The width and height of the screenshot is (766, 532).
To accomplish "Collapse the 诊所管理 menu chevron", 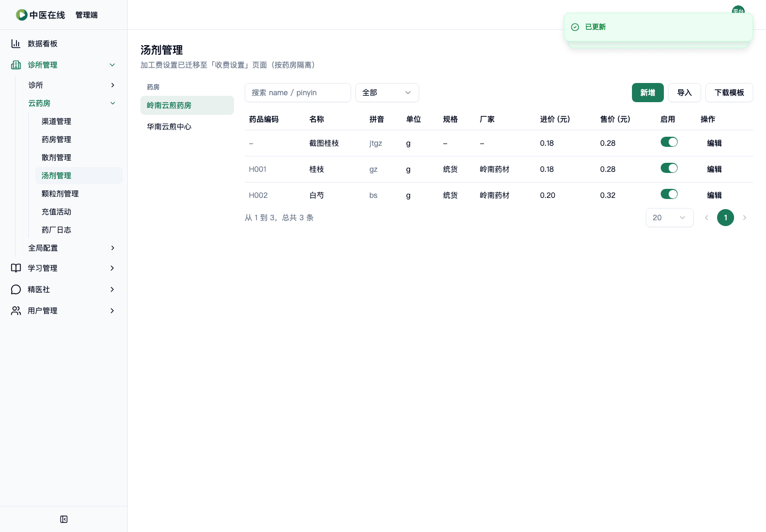I will [112, 65].
